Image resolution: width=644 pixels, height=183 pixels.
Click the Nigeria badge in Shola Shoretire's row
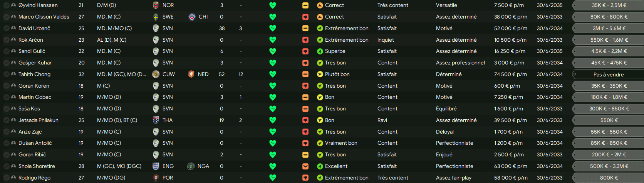[x=191, y=166]
